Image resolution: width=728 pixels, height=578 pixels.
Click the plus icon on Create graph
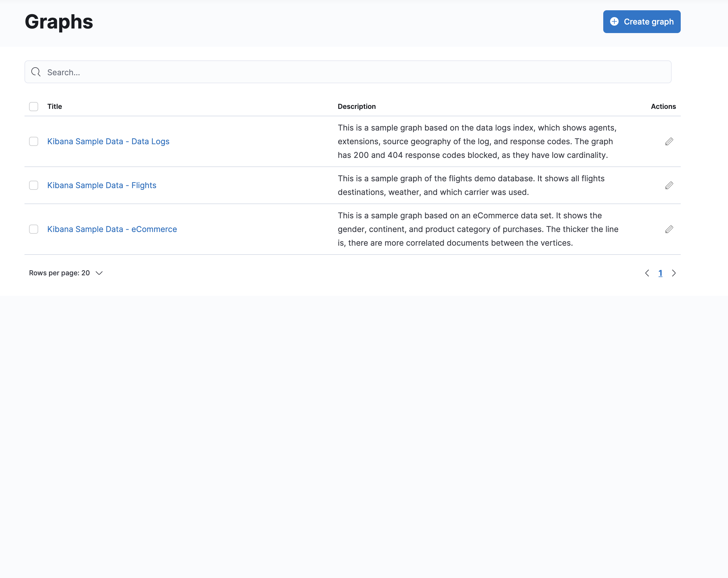tap(614, 22)
